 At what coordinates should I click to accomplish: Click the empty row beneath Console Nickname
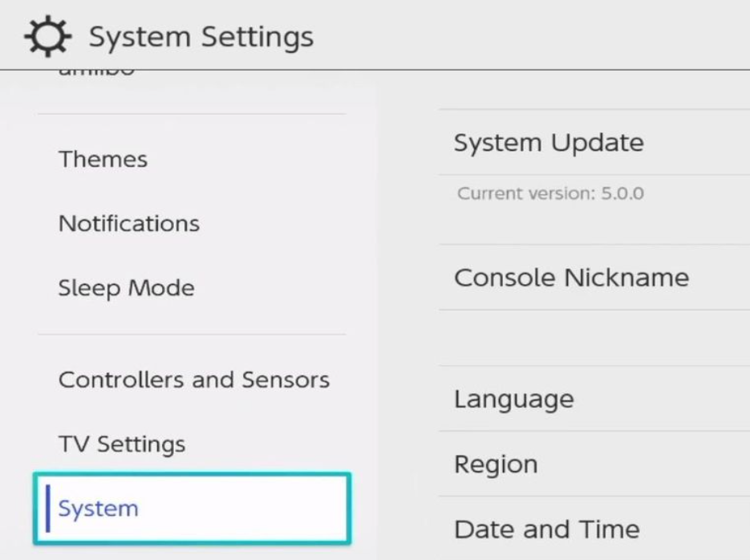click(594, 338)
